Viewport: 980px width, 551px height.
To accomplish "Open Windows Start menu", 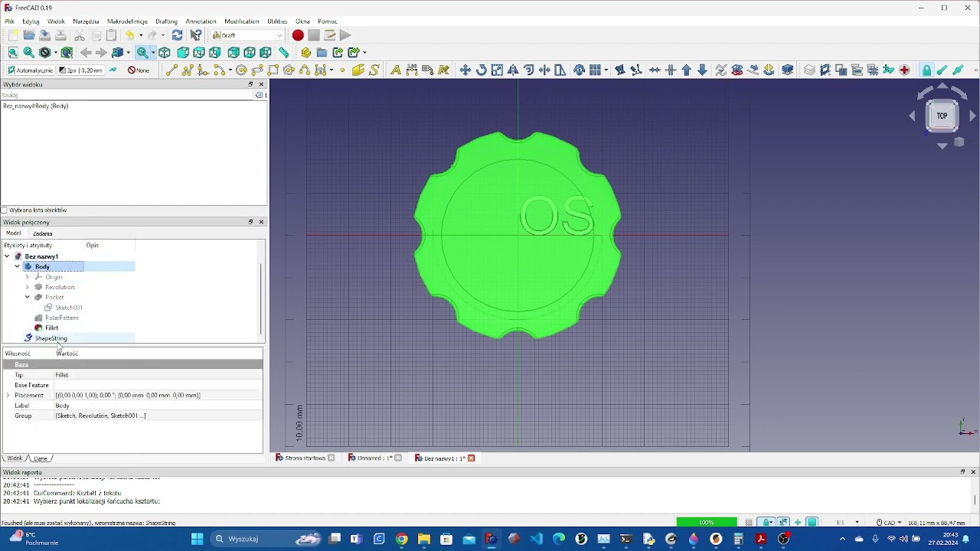I will click(x=197, y=539).
